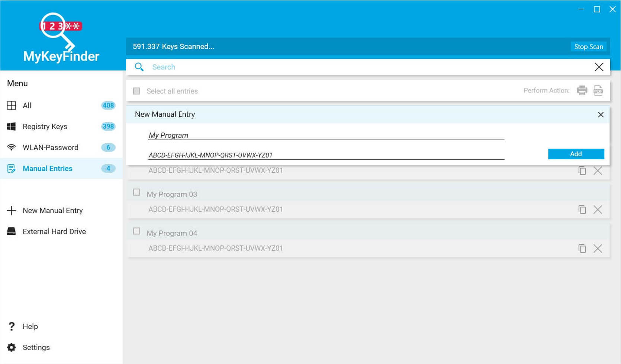Click the External Hard Drive icon
621x364 pixels.
coord(12,231)
